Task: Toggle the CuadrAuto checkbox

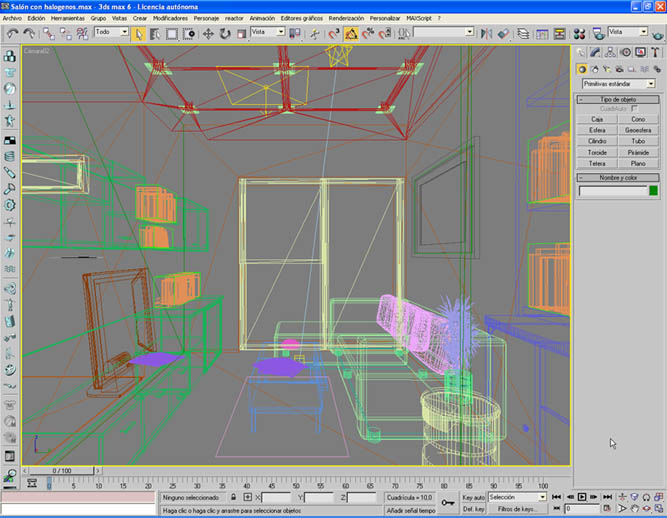Action: (x=635, y=109)
